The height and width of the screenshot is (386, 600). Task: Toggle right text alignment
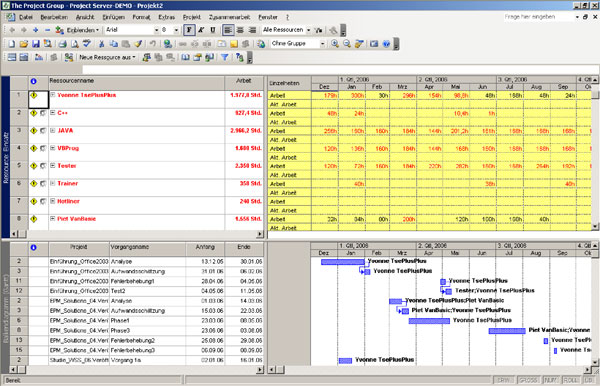click(252, 30)
